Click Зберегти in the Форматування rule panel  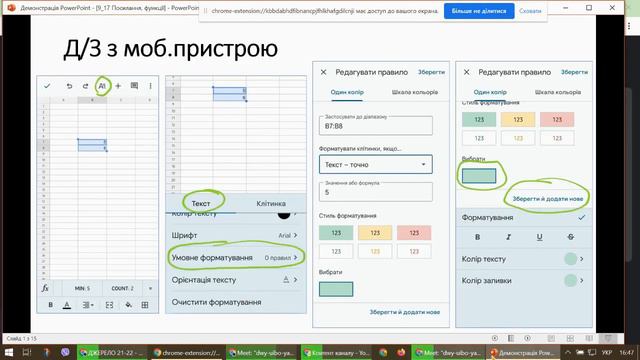(574, 72)
